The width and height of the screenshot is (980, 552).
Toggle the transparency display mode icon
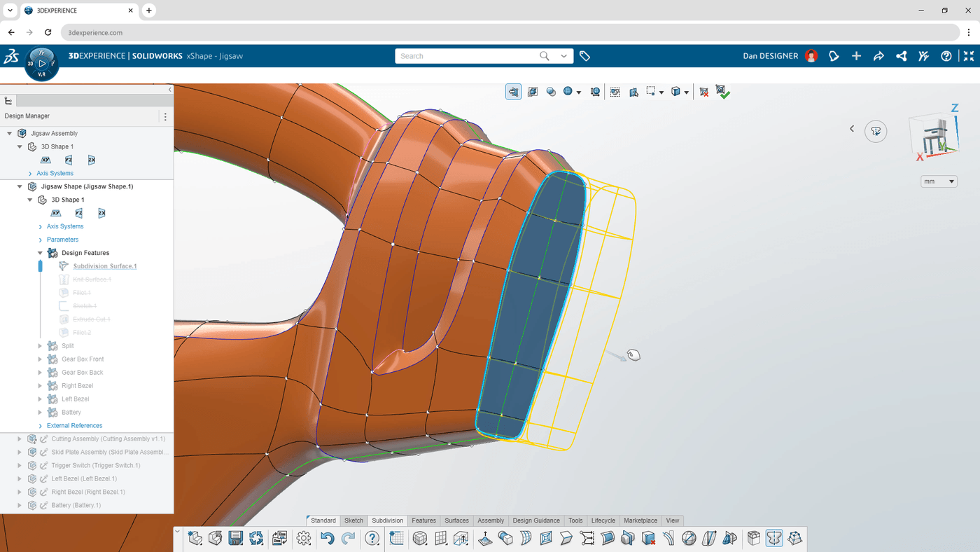pos(551,91)
